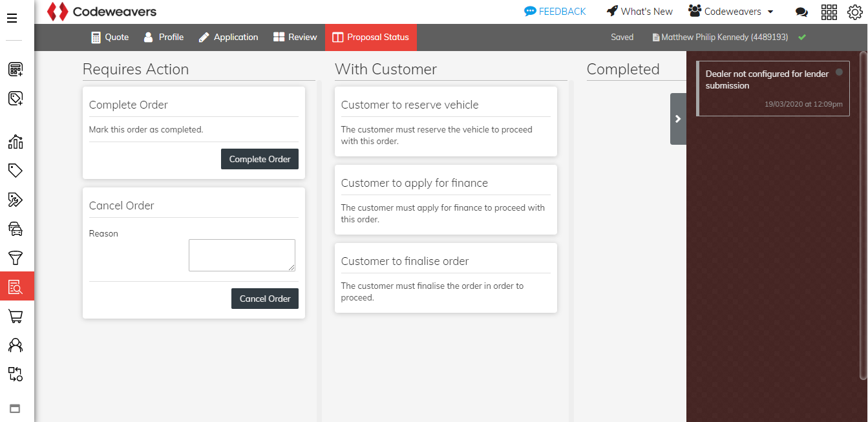This screenshot has height=422, width=868.
Task: Click the calculator-plus sidebar icon
Action: pos(16,69)
